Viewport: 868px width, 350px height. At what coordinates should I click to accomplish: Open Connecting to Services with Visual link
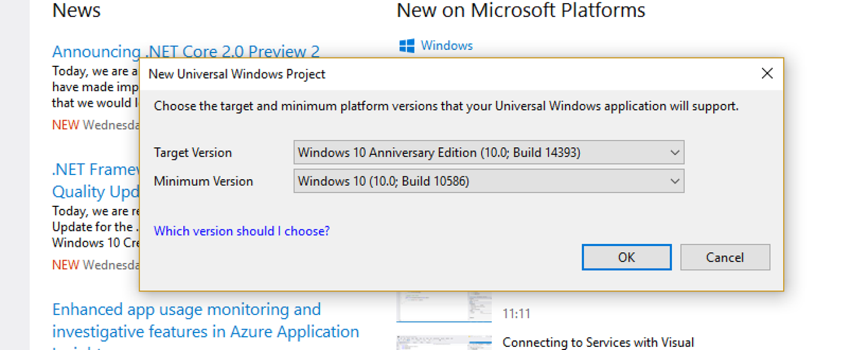click(598, 343)
